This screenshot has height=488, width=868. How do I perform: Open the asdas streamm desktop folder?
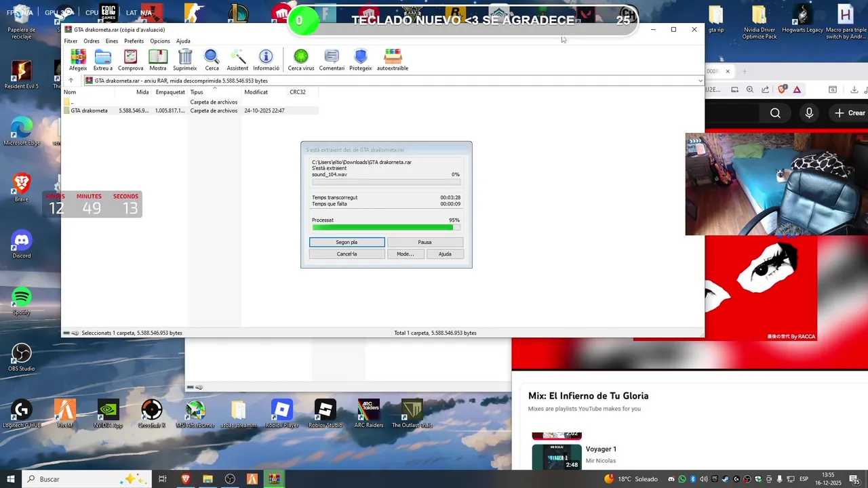[x=239, y=413]
